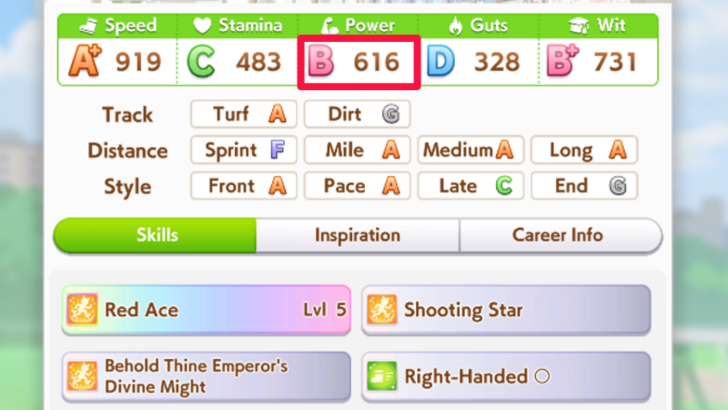Screen dimensions: 728x410
Task: Click the Guts D rank badge
Action: point(440,61)
